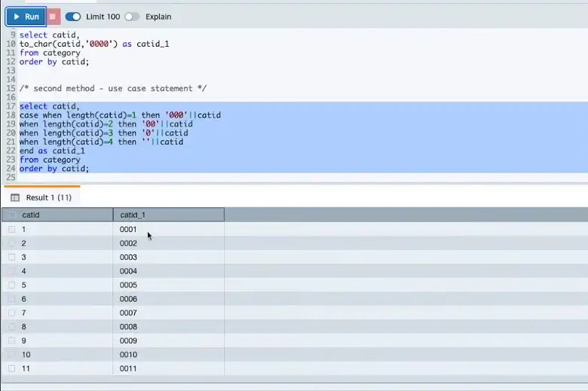Place cursor on the to_char(catid,'0000') line
This screenshot has height=391, width=588.
pyautogui.click(x=94, y=44)
